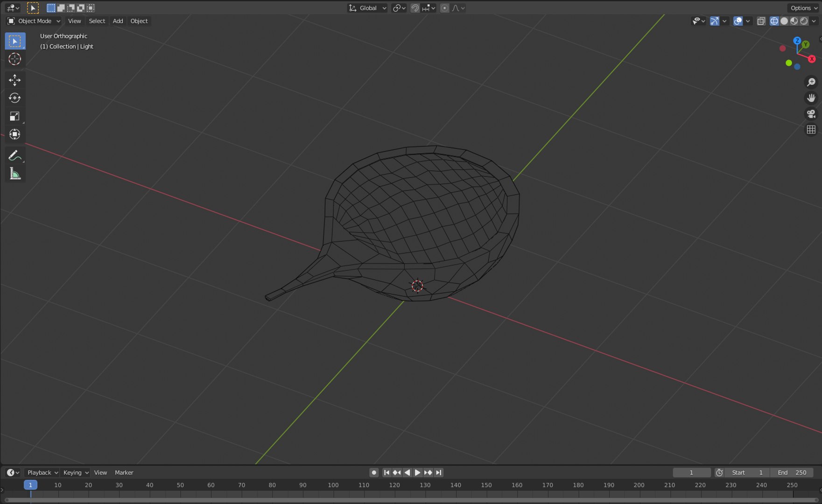Expand proportional falloff dropdown

click(x=458, y=8)
